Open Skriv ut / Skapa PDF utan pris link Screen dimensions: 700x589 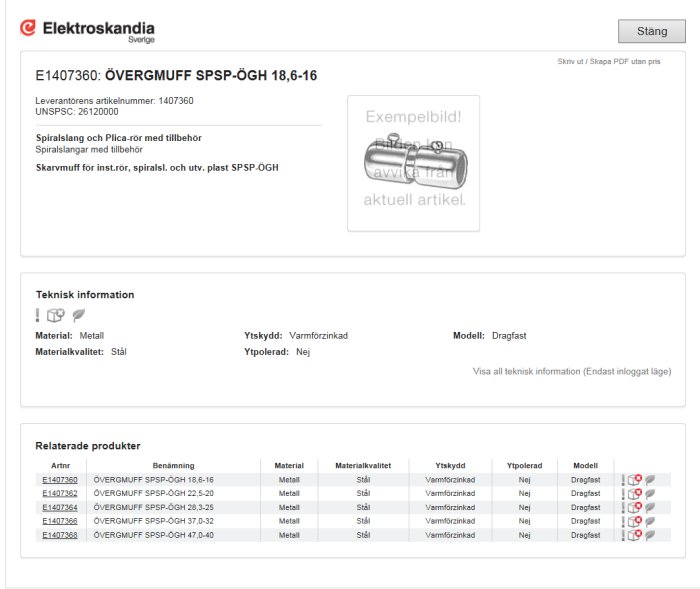(x=608, y=62)
